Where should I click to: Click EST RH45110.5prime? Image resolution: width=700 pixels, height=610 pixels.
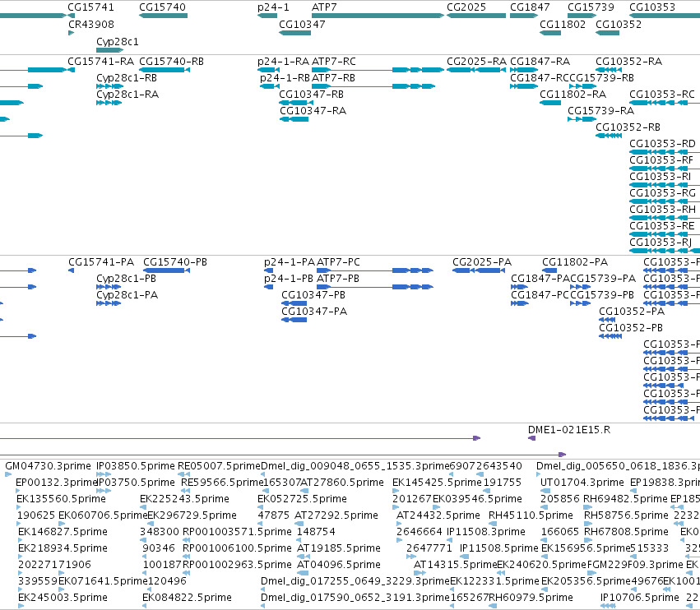point(531,515)
